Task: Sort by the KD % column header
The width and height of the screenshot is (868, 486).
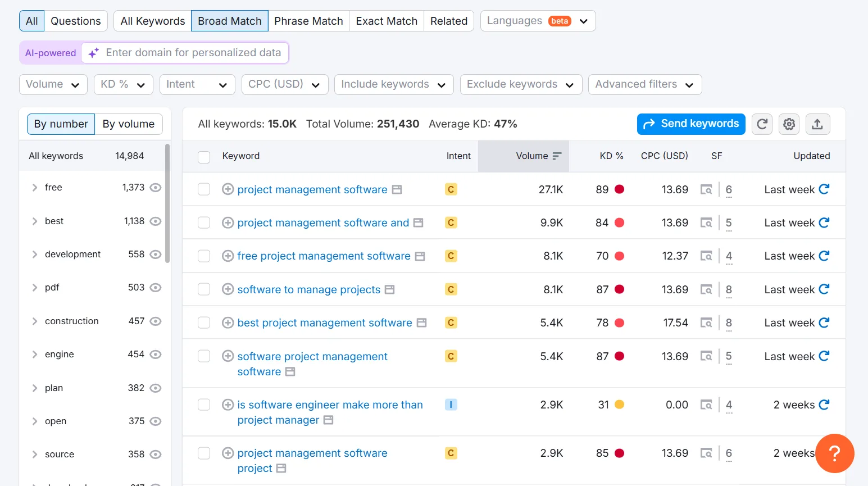Action: coord(611,156)
